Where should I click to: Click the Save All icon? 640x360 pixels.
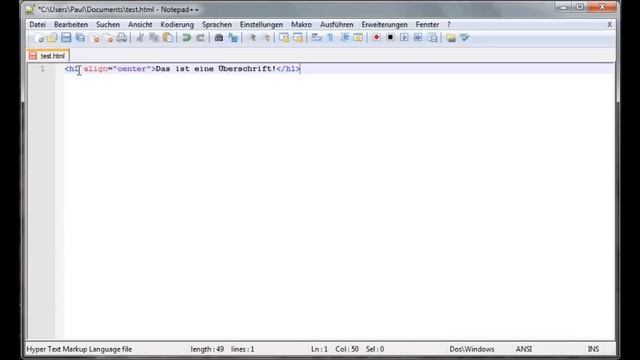[x=80, y=38]
